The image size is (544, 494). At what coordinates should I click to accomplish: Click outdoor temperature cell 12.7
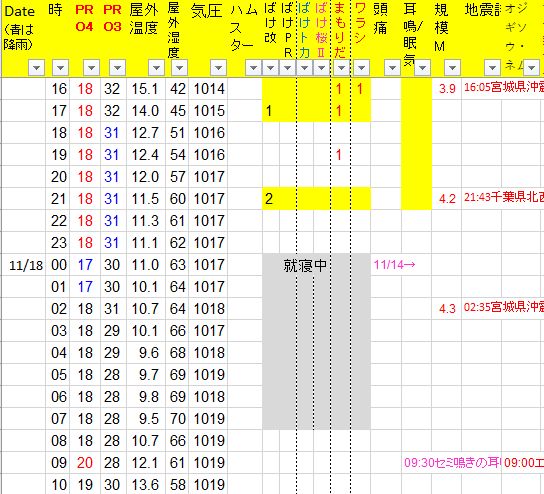145,133
